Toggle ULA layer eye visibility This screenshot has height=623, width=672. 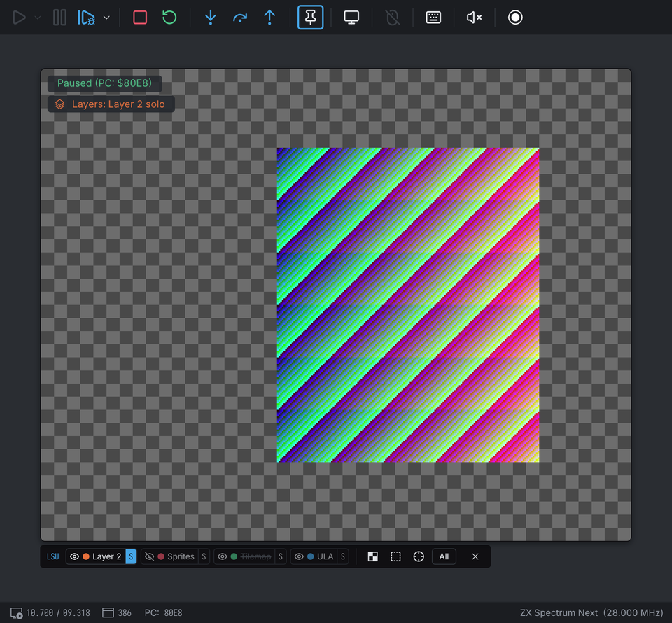coord(299,556)
